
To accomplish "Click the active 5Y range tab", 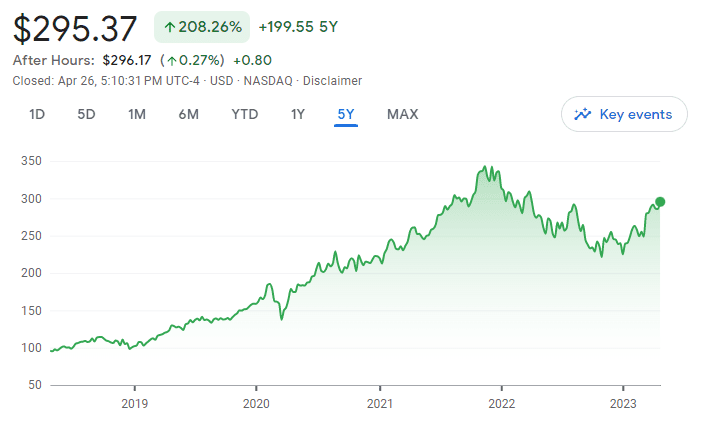I will tap(346, 114).
